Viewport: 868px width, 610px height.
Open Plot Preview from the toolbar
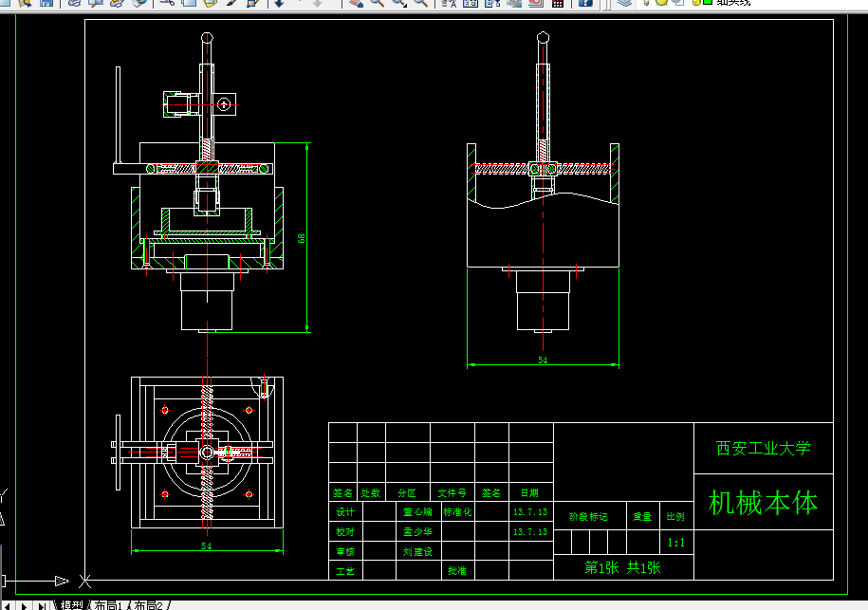pyautogui.click(x=95, y=3)
